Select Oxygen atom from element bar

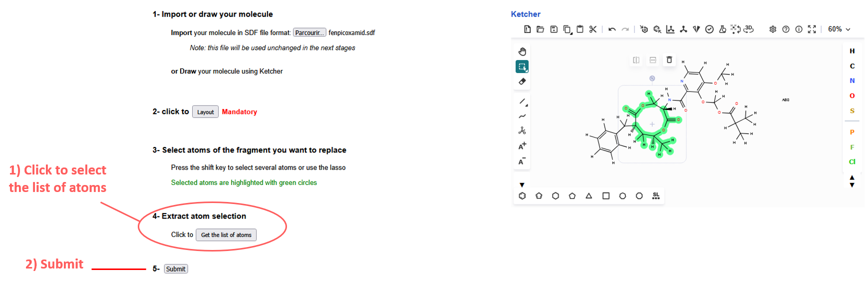tap(852, 95)
